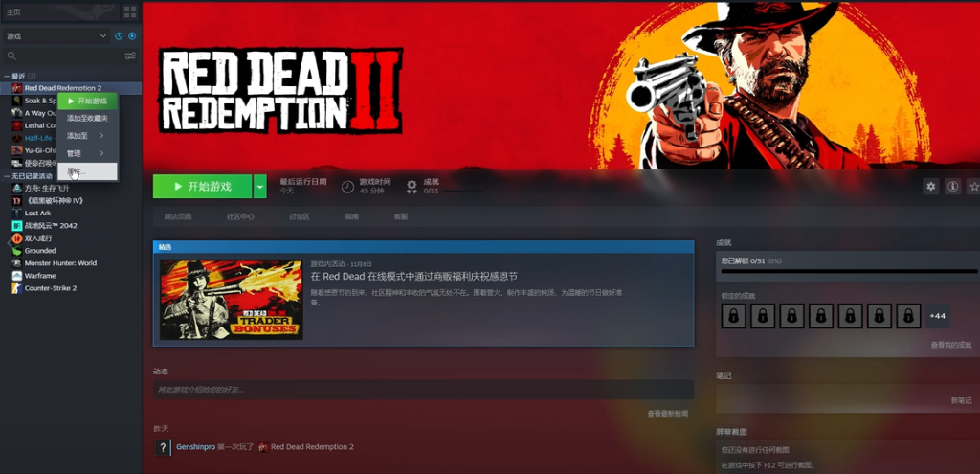Viewport: 980px width, 474px height.
Task: Click Red Dead Redemption 2 link in activity feed
Action: [x=312, y=447]
